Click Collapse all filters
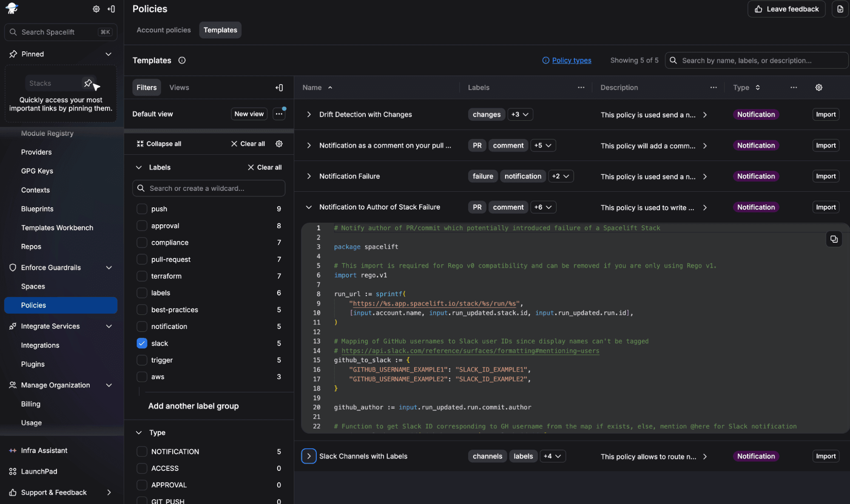The width and height of the screenshot is (850, 504). [x=159, y=144]
